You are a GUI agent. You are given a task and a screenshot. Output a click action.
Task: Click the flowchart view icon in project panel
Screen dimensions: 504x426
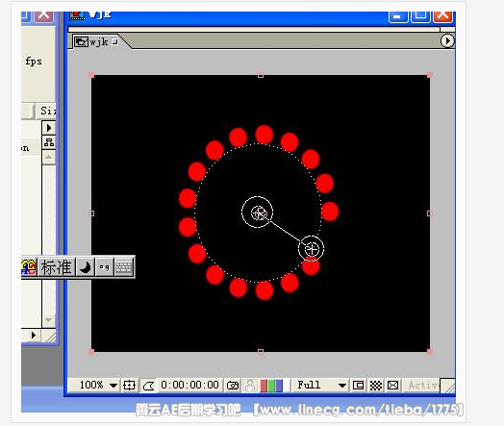pos(49,142)
